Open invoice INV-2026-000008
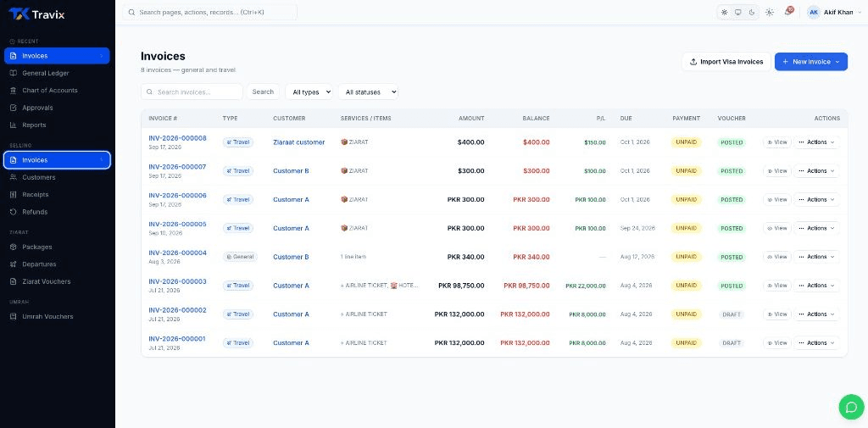Image resolution: width=868 pixels, height=428 pixels. [x=177, y=138]
